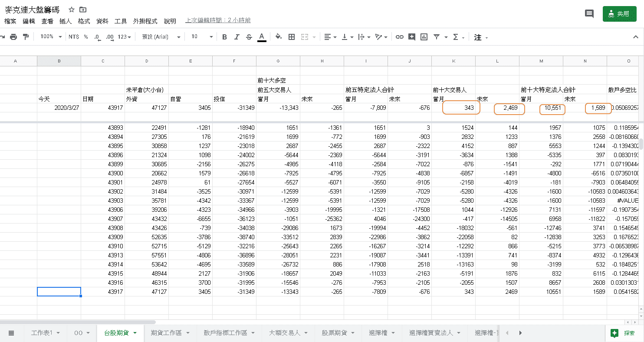Click the filter funnel icon
The width and height of the screenshot is (644, 342).
click(x=437, y=37)
